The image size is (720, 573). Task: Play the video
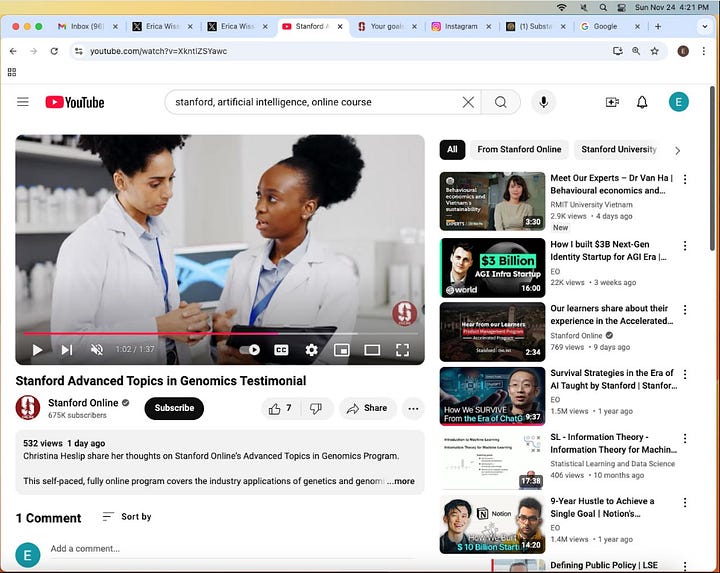click(x=37, y=350)
